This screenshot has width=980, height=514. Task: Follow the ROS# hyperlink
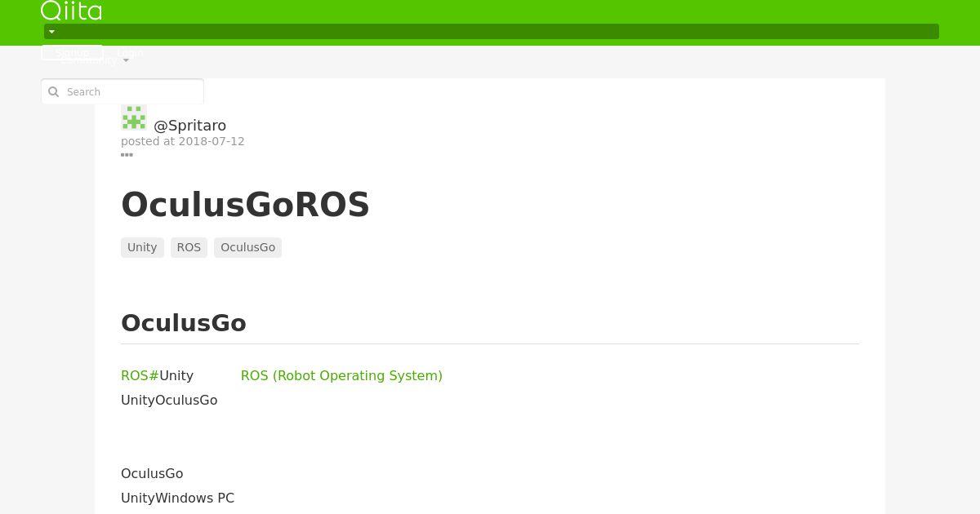[140, 375]
